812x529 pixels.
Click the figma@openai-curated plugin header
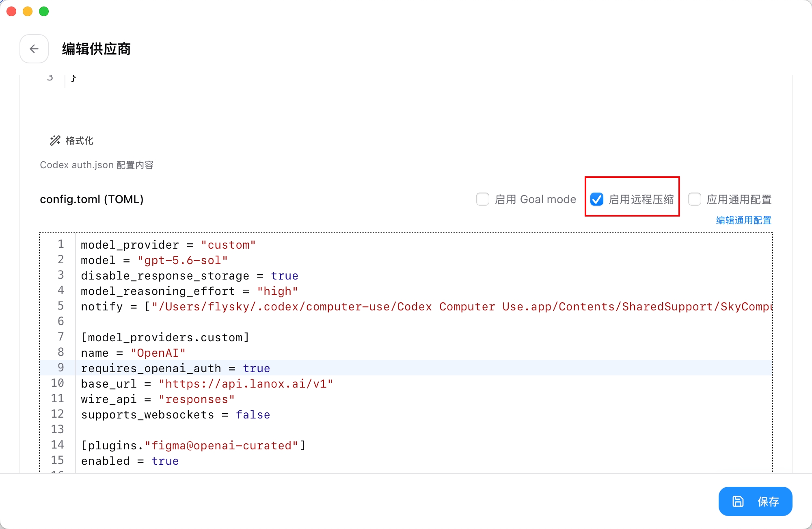(193, 446)
